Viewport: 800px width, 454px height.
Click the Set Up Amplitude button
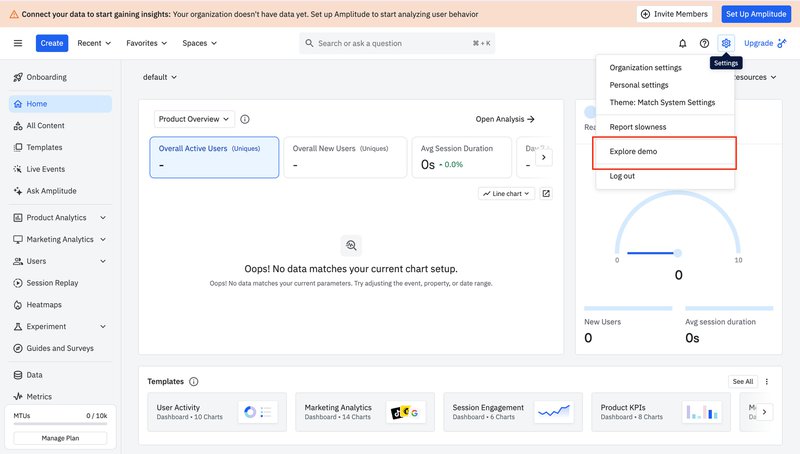pos(756,14)
